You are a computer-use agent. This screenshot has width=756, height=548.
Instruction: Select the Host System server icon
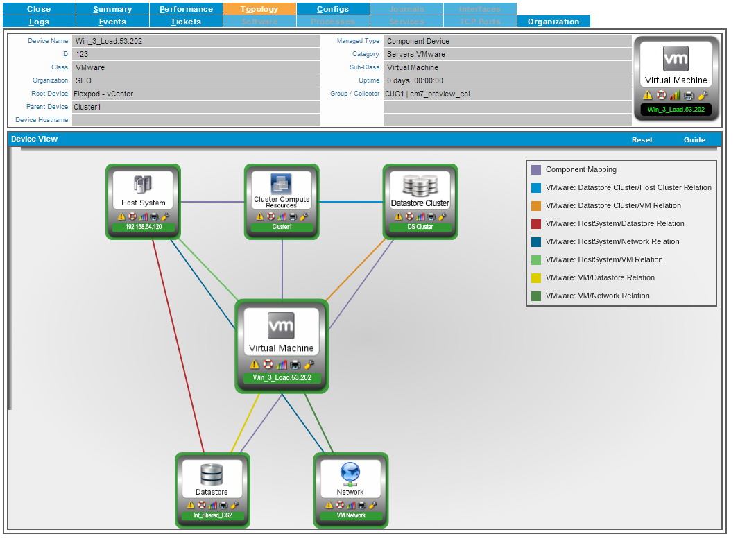tap(143, 185)
